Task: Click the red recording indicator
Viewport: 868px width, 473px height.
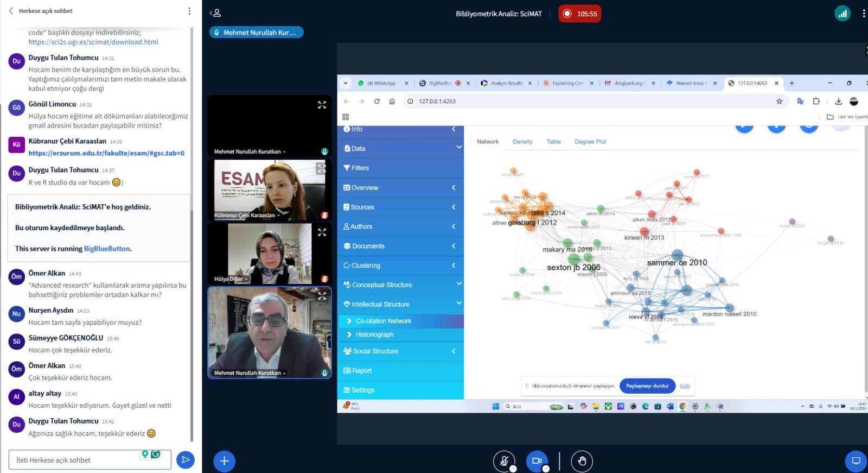Action: coord(579,14)
